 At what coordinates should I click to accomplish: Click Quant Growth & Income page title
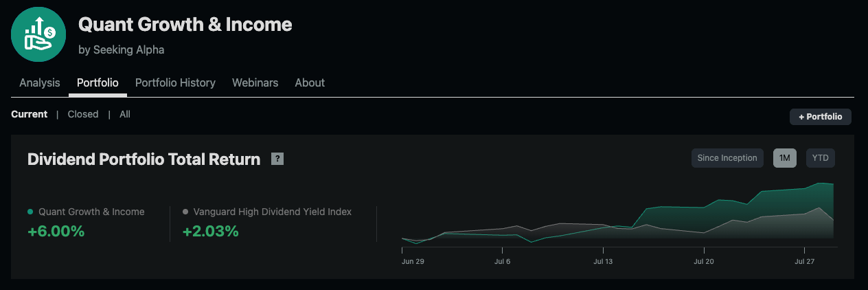(185, 25)
